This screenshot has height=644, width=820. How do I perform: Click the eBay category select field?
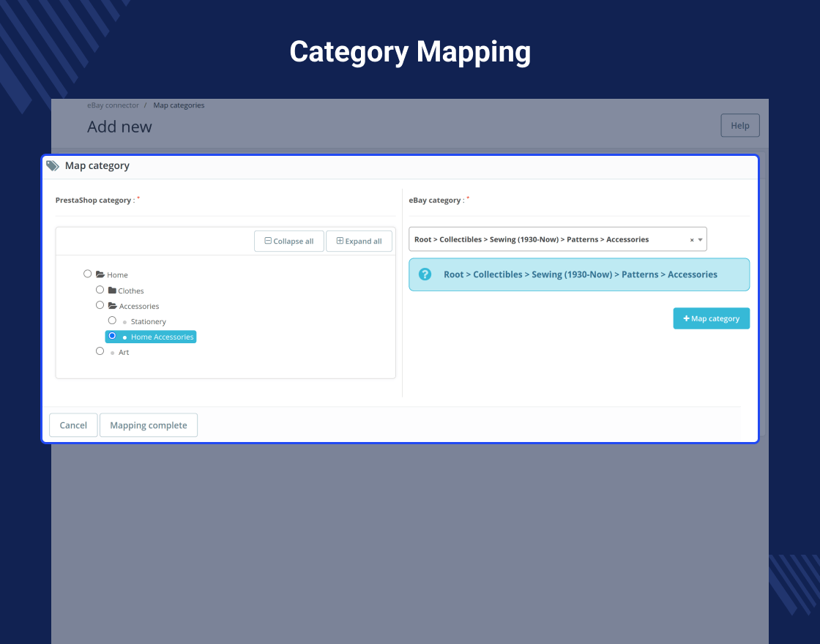coord(557,239)
